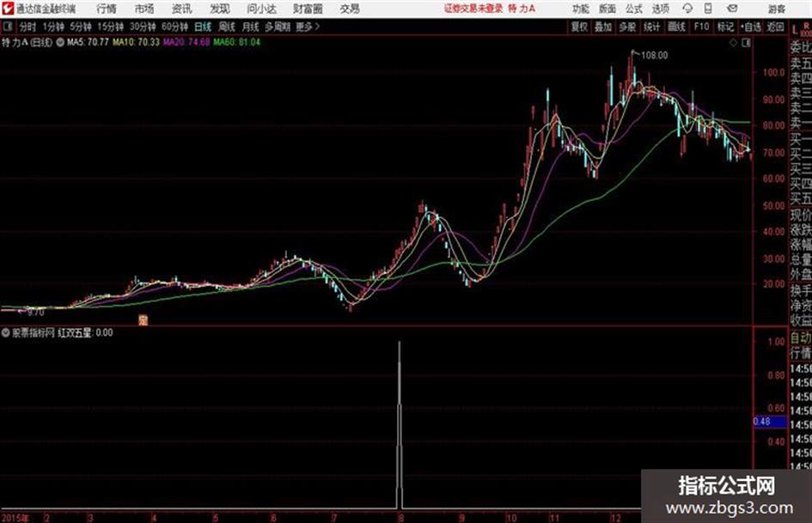Open the 资讯 menu
Viewport: 812px width, 523px height.
click(181, 9)
